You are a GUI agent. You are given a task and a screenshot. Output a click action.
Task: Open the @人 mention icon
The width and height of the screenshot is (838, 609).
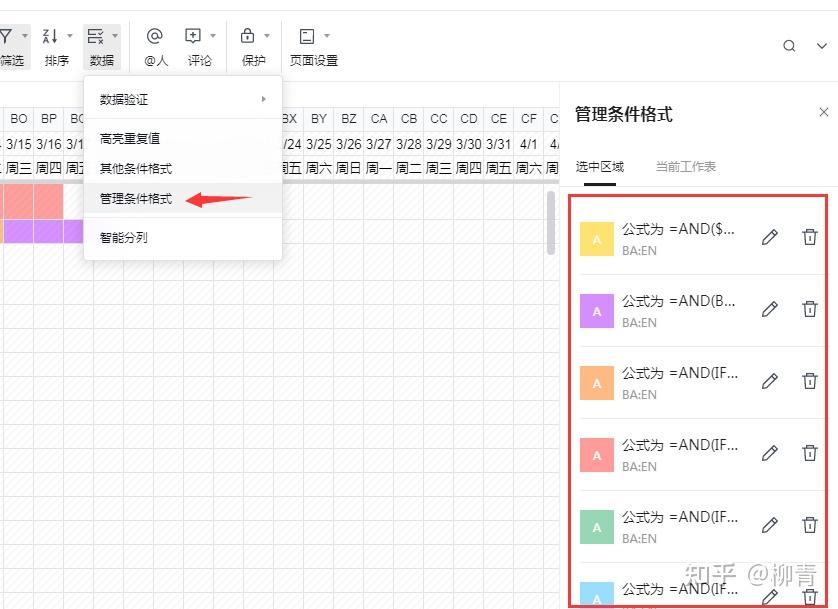coord(155,34)
